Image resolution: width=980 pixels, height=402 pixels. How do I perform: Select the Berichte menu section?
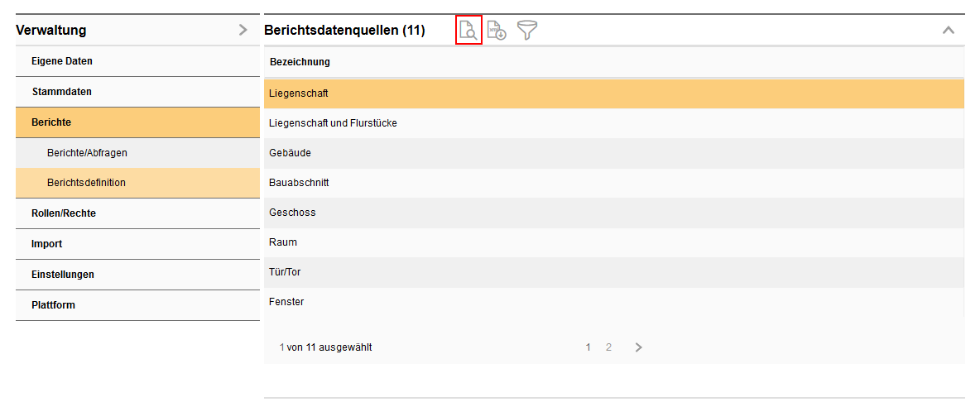[51, 122]
